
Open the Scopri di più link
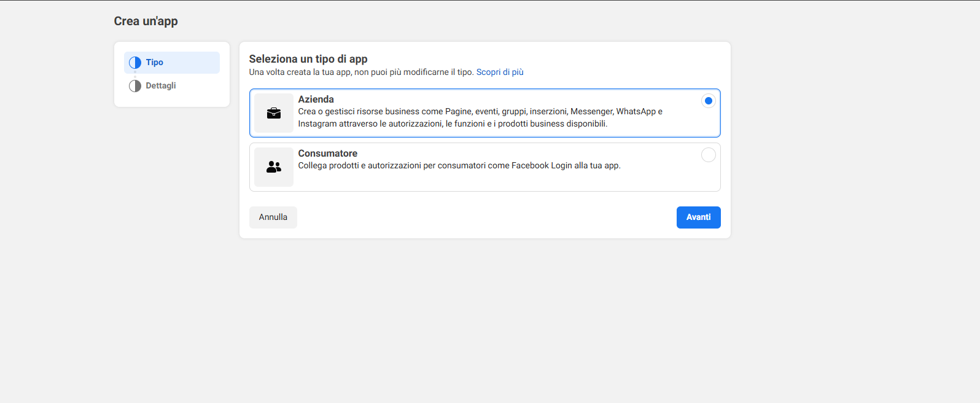[500, 72]
